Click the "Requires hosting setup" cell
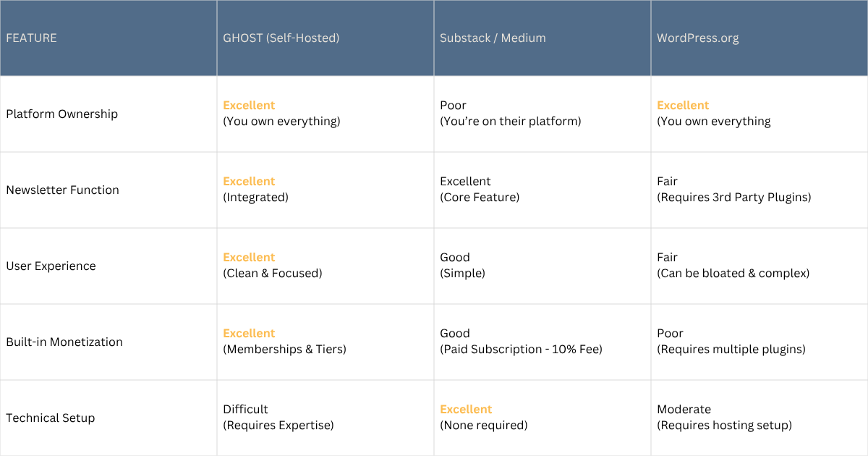 click(759, 418)
